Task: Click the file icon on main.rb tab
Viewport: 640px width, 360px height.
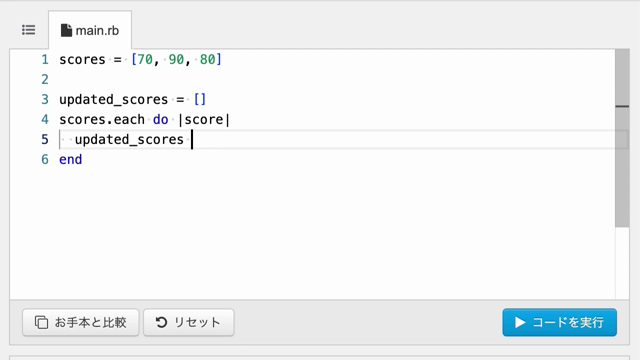Action: click(66, 30)
